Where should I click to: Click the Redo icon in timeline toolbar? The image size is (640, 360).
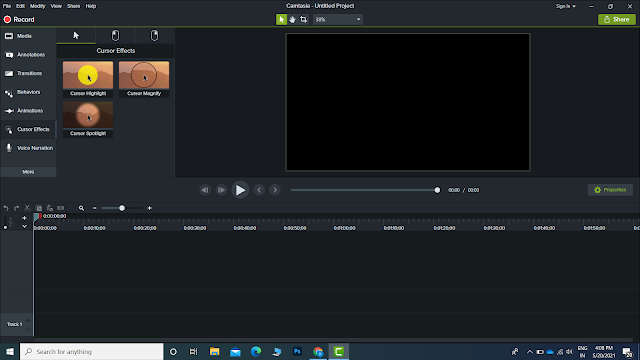[x=16, y=208]
